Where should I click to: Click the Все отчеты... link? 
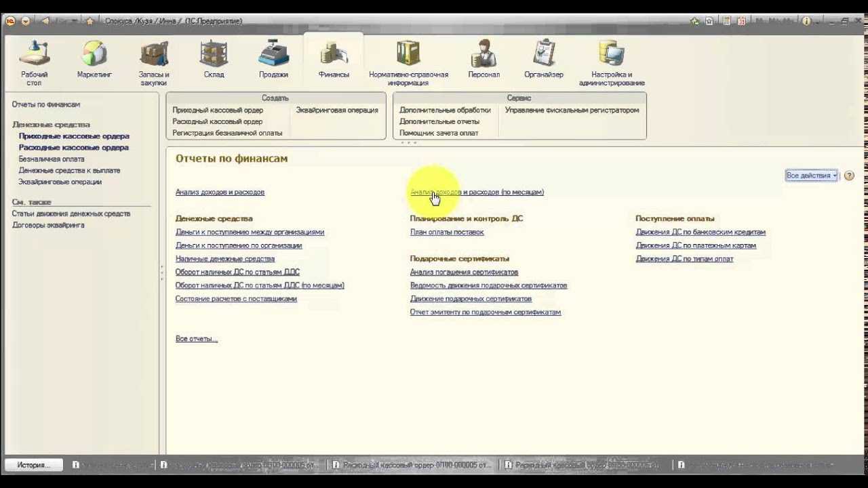197,339
